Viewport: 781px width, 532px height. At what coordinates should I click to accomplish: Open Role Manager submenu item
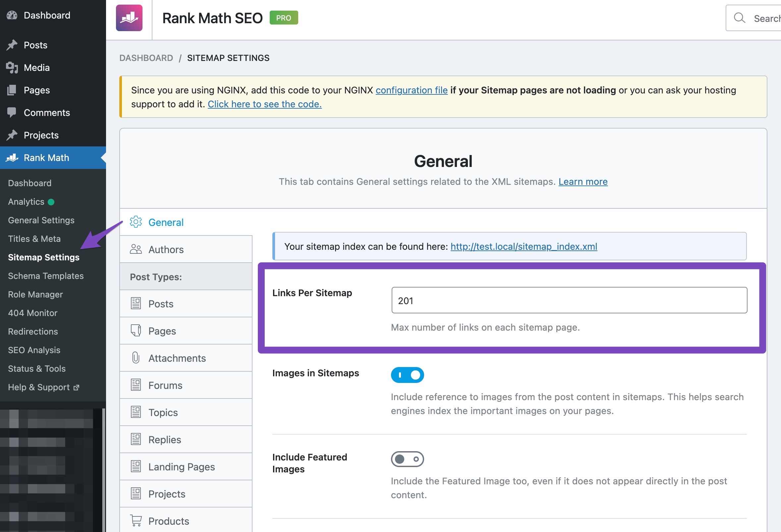click(x=35, y=294)
